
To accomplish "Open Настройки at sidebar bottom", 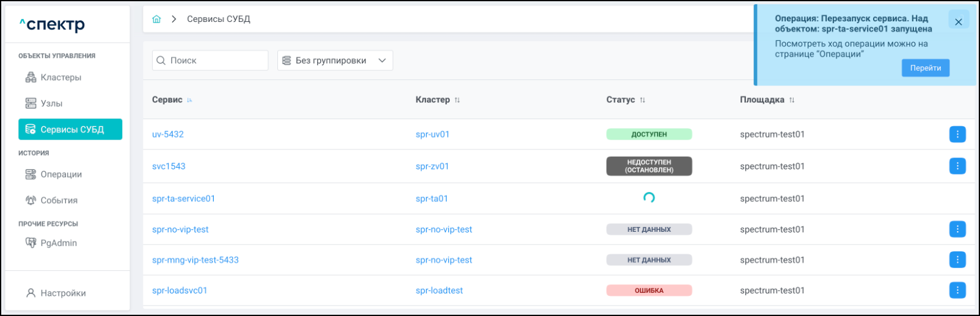I will pos(63,293).
